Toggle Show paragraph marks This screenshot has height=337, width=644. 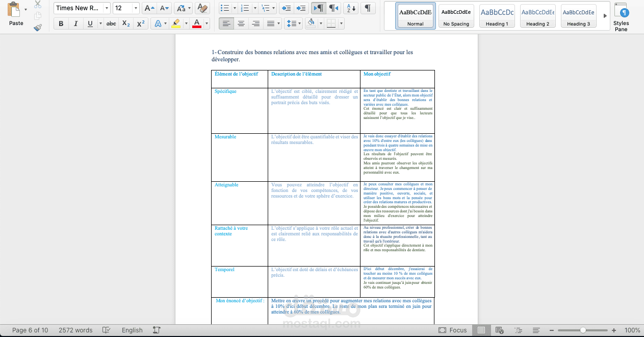pyautogui.click(x=367, y=8)
